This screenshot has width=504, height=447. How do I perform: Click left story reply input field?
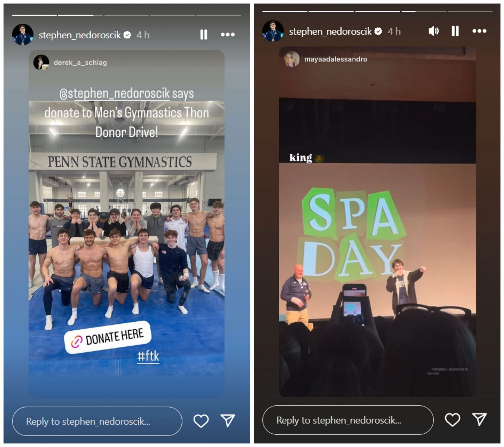tap(97, 421)
